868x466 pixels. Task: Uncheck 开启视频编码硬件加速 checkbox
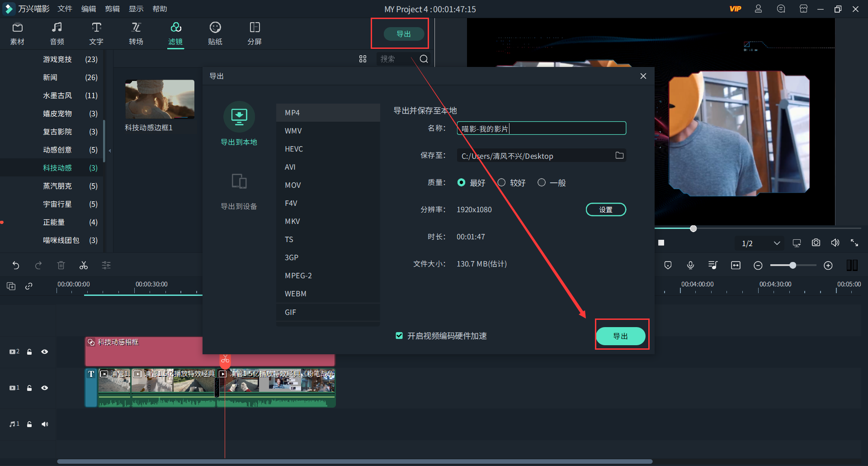click(x=399, y=335)
